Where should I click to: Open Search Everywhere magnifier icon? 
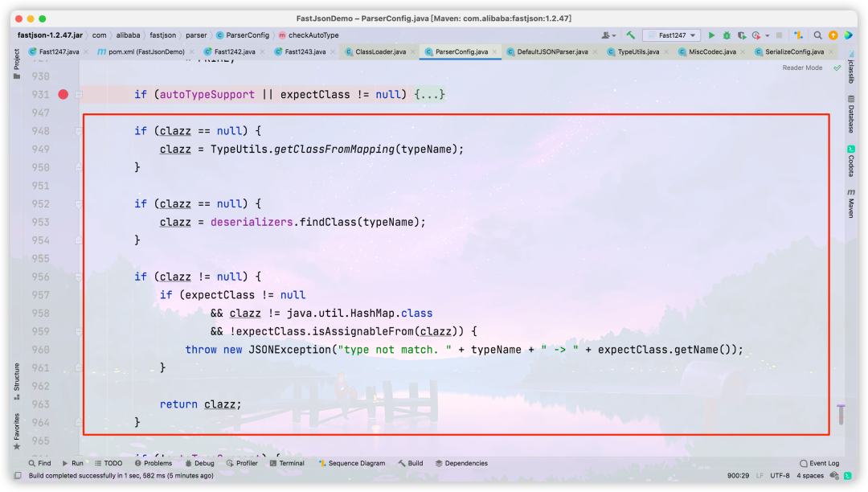coord(817,35)
